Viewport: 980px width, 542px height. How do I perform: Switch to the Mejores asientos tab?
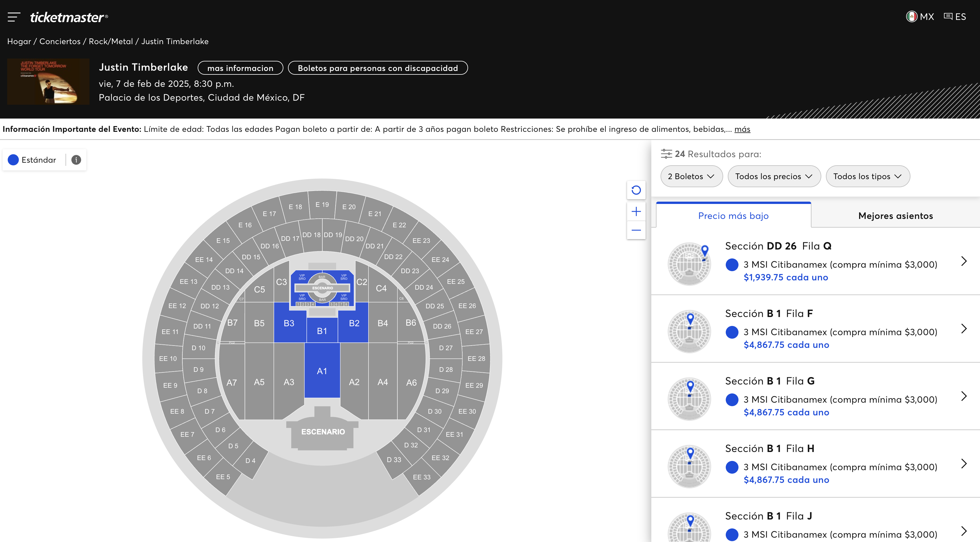pos(895,216)
